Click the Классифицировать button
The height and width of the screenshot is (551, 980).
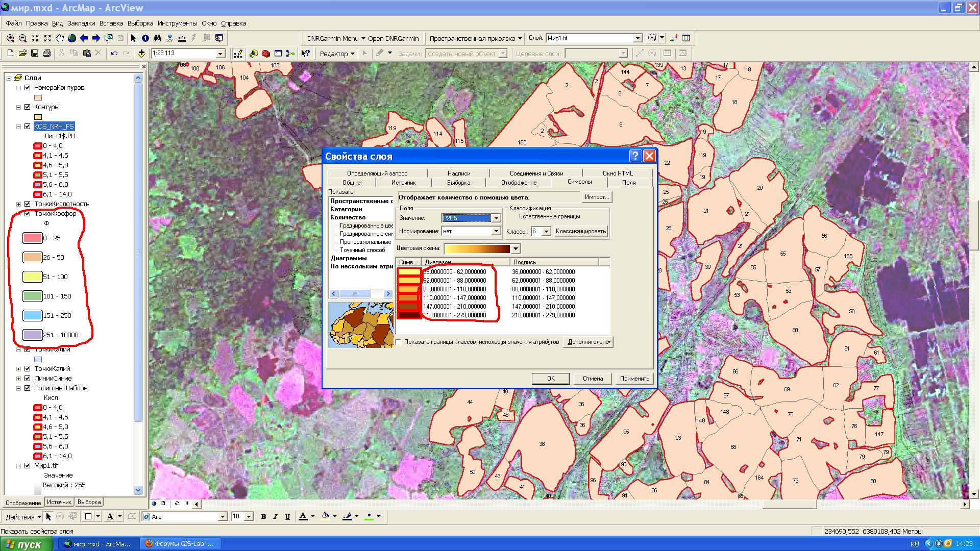(x=581, y=232)
